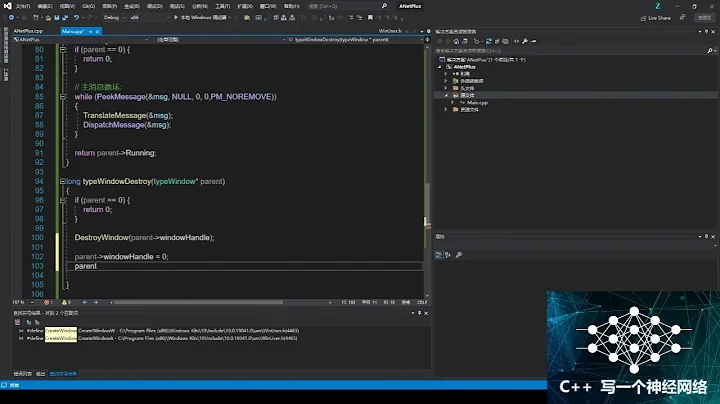Screen dimensions: 720x404
Task: Place cursor on DestroyWindow line 100
Action: coord(144,237)
